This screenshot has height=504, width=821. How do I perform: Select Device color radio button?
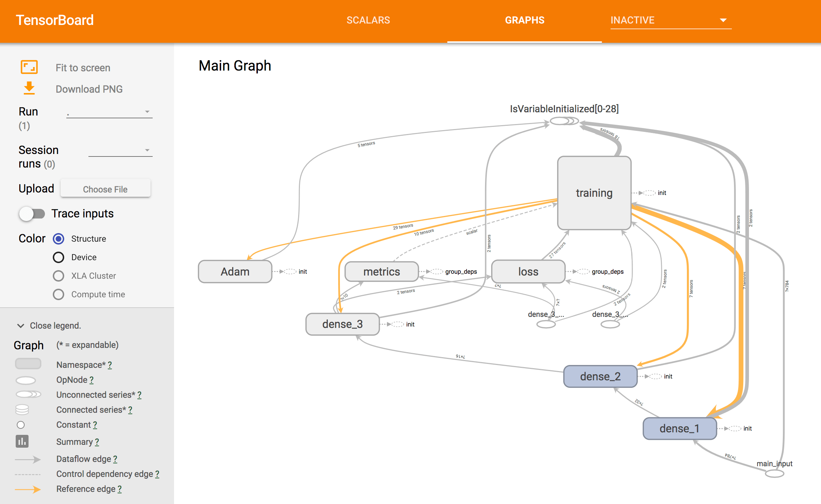pos(58,257)
